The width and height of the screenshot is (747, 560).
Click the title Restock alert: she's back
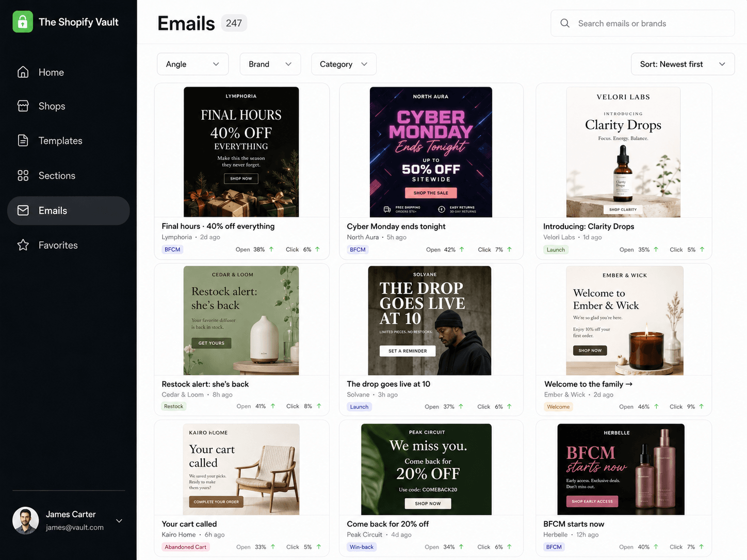[x=205, y=384]
